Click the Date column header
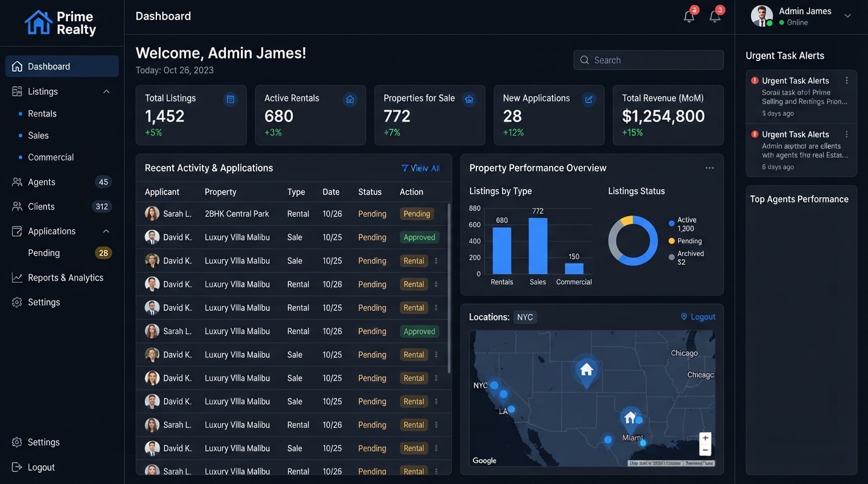The height and width of the screenshot is (484, 868). 331,192
